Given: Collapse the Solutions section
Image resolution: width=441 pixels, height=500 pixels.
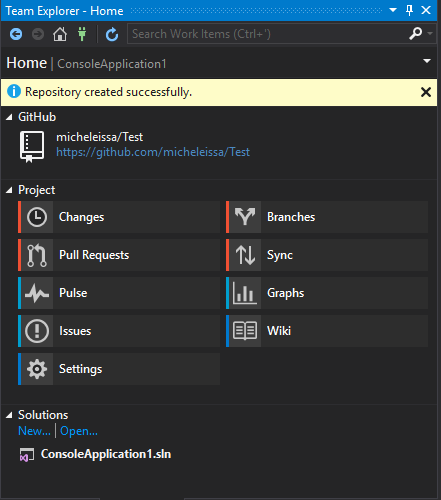Looking at the screenshot, I should (x=9, y=415).
